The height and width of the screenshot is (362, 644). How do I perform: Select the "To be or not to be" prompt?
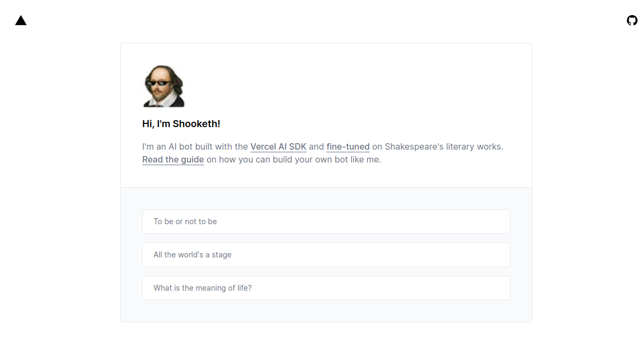click(326, 221)
